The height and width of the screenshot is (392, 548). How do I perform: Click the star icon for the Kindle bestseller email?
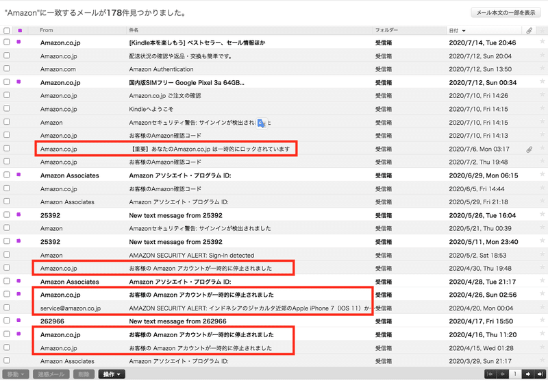pos(542,42)
